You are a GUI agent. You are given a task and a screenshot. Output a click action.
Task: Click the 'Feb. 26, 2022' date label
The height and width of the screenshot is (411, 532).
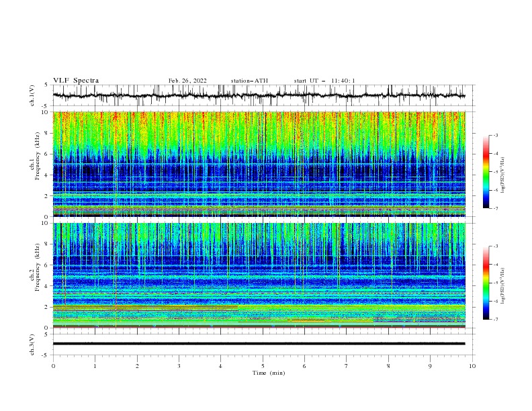[187, 81]
